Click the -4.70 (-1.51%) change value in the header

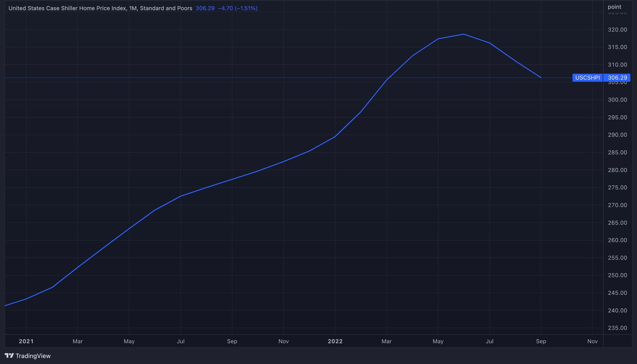click(x=238, y=8)
